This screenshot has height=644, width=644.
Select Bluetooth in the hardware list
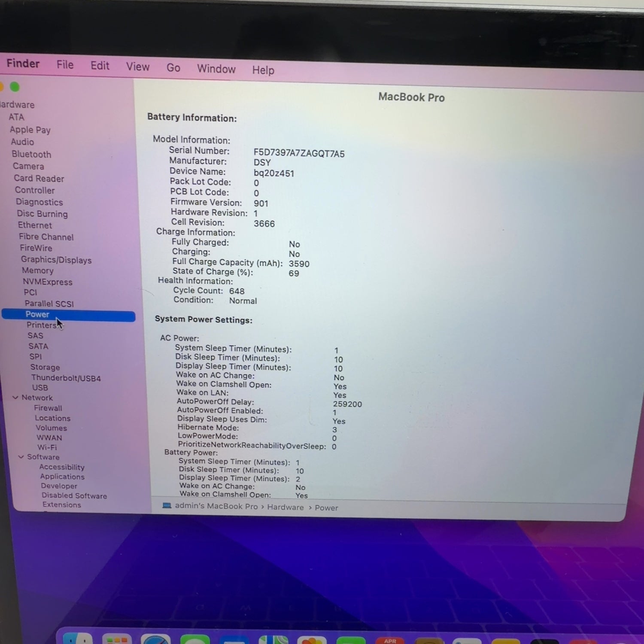click(31, 154)
